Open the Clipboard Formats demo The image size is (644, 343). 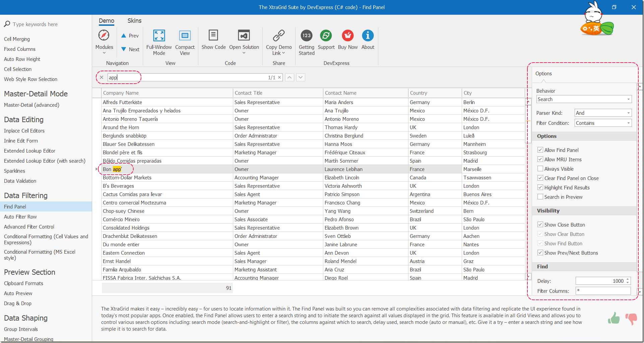tap(23, 283)
